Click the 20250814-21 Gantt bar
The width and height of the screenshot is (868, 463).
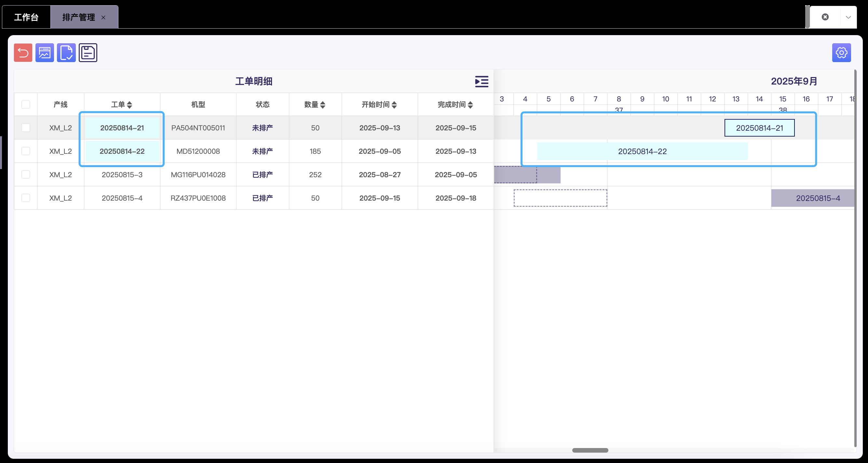pos(759,128)
